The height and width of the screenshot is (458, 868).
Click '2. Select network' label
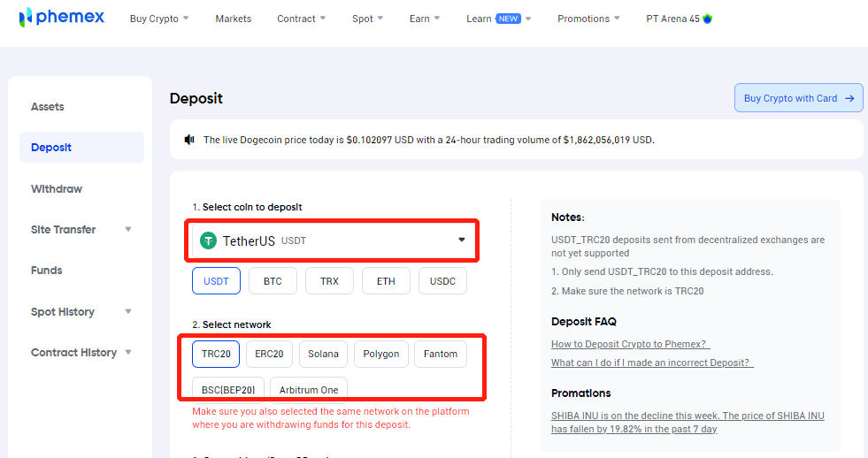(x=232, y=324)
